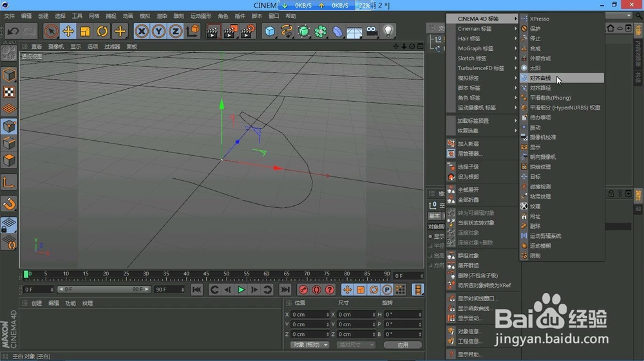The width and height of the screenshot is (644, 361).
Task: Open the viewport 摄像机 menu
Action: coord(56,46)
